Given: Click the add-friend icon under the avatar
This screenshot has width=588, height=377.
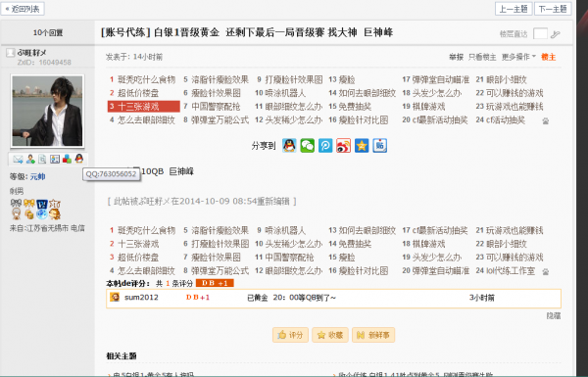Looking at the screenshot, I should coord(30,160).
